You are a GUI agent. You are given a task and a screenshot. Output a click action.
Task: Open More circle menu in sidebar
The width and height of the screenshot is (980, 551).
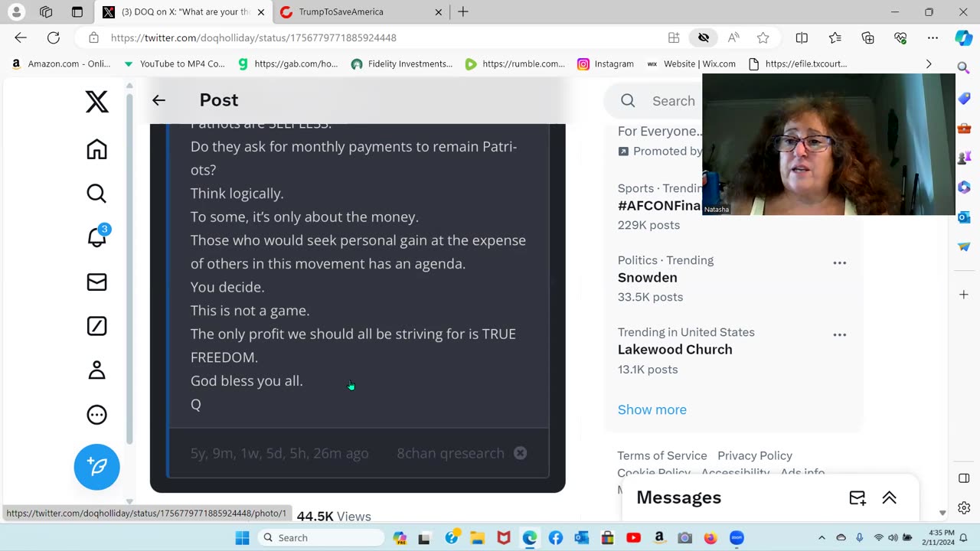click(x=96, y=415)
